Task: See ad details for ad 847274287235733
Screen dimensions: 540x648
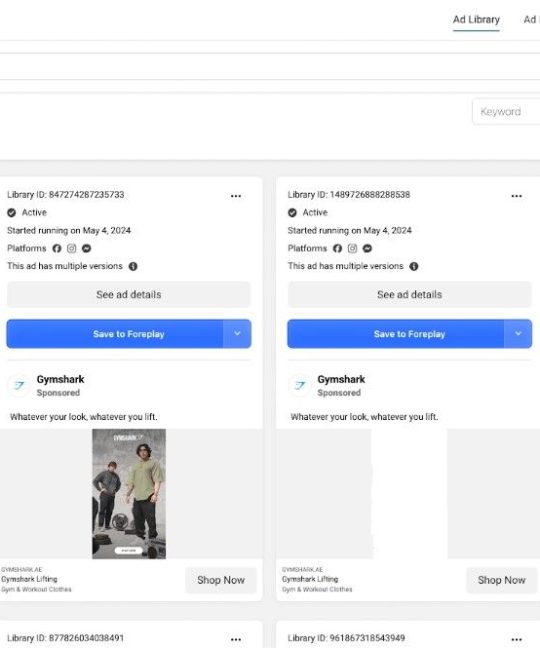Action: pos(128,295)
